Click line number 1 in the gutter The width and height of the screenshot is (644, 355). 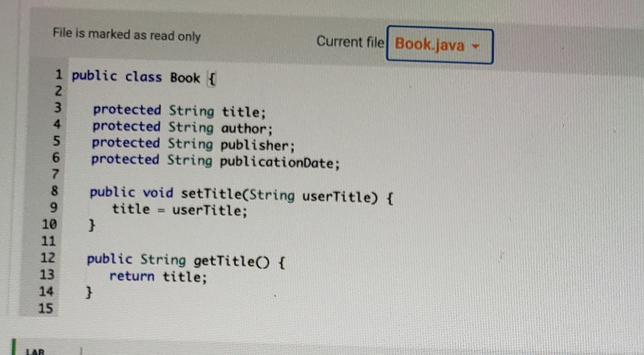[x=59, y=76]
